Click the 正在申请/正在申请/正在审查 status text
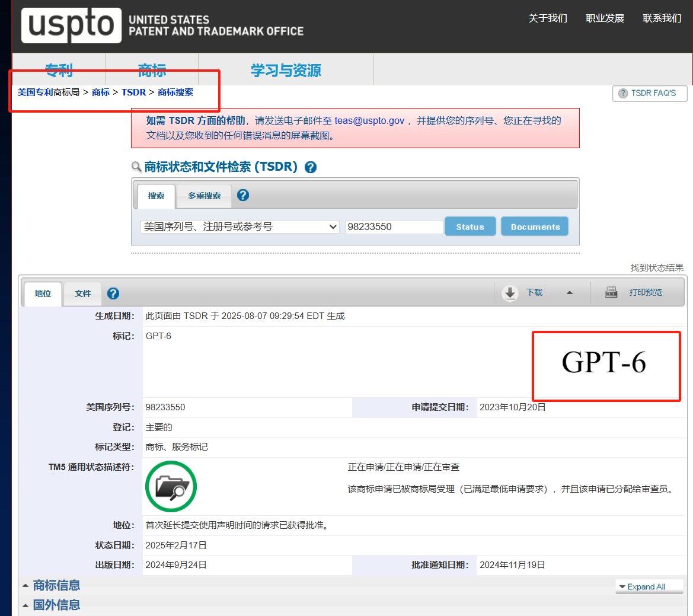The height and width of the screenshot is (616, 693). click(x=404, y=467)
